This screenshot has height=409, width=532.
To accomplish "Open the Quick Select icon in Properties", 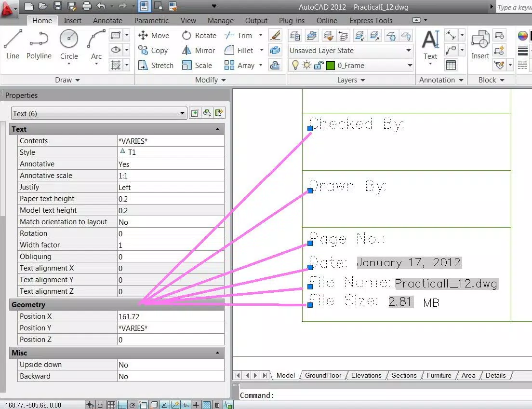I will click(x=219, y=113).
